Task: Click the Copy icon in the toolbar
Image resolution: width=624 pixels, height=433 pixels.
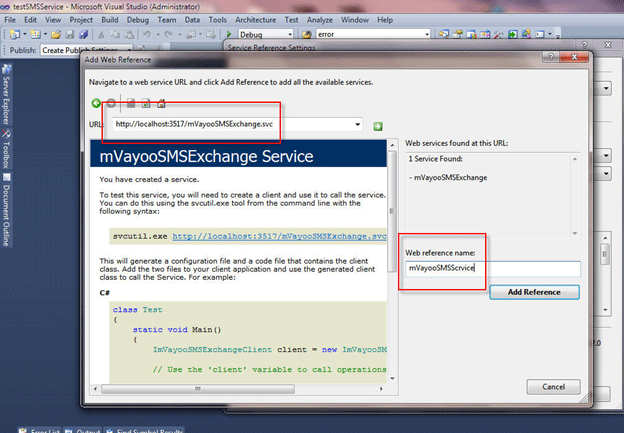Action: tap(115, 35)
